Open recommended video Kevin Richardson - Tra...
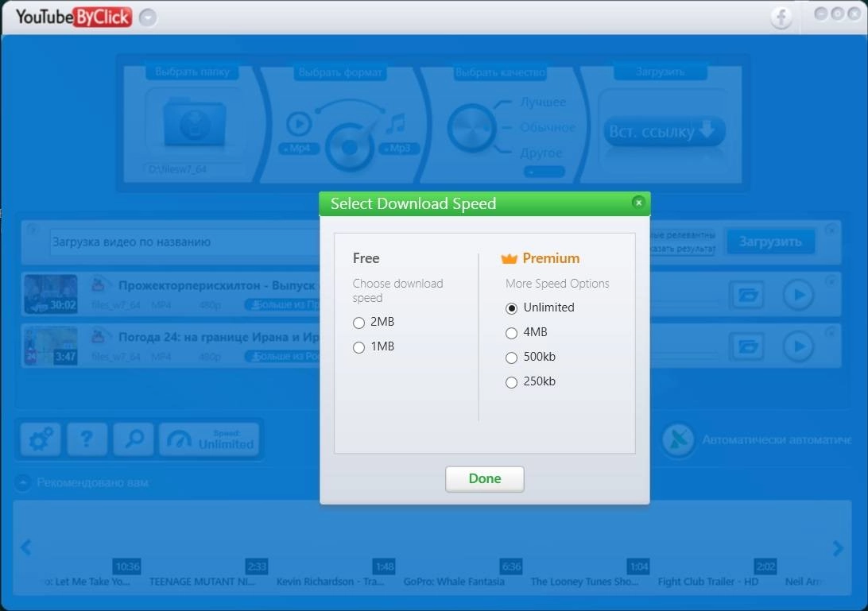Screen dimensions: 868x611 [330, 582]
